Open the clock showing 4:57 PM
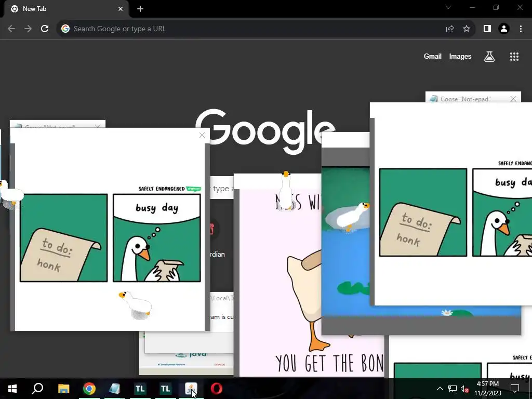This screenshot has width=532, height=399. (487, 389)
